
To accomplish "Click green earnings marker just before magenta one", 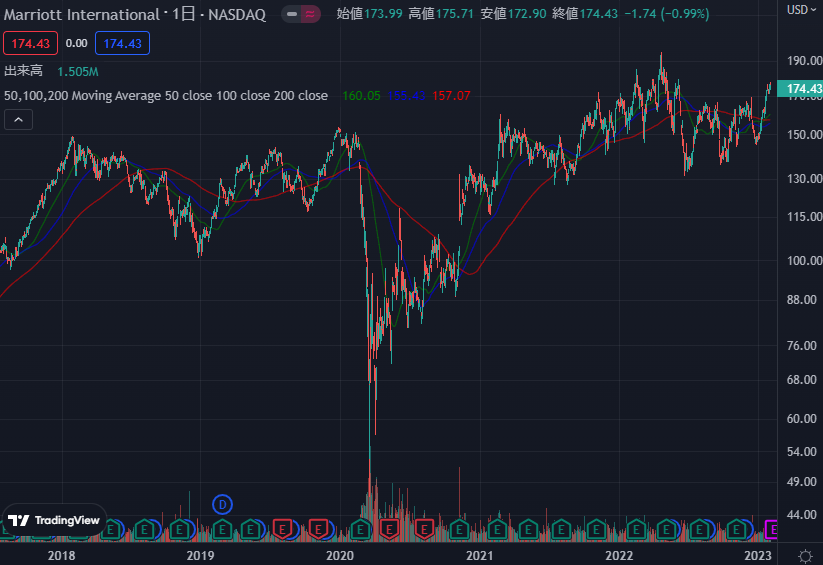I will point(736,529).
